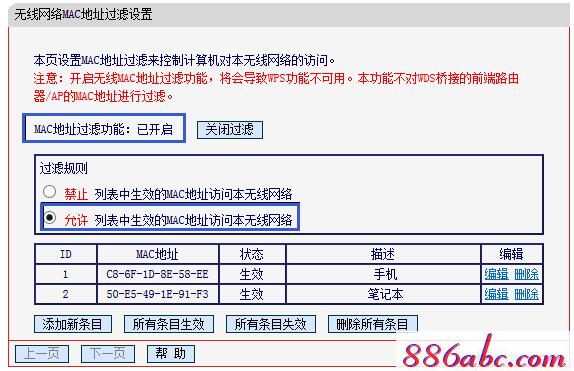Click the 所有条目失效 button
Screen dimensions: 574x371
(271, 324)
